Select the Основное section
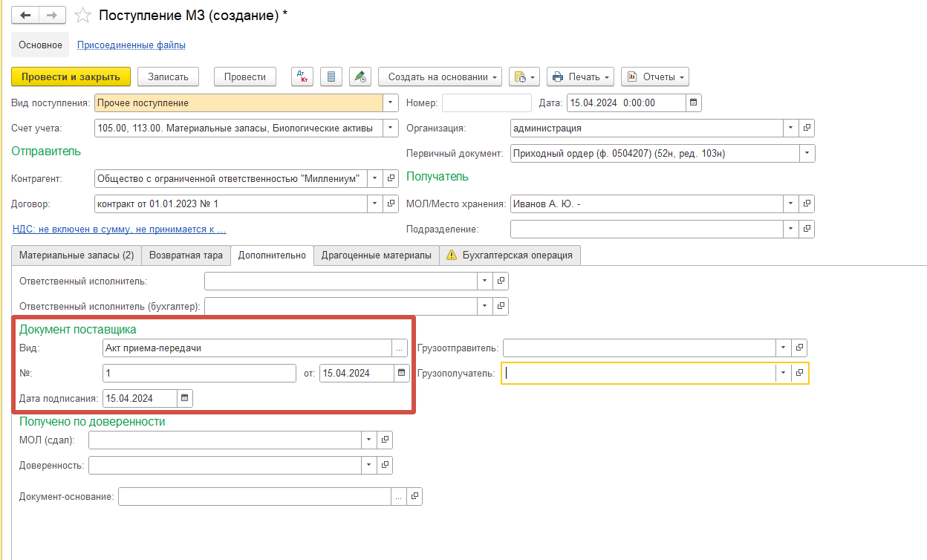The width and height of the screenshot is (927, 560). (x=41, y=45)
